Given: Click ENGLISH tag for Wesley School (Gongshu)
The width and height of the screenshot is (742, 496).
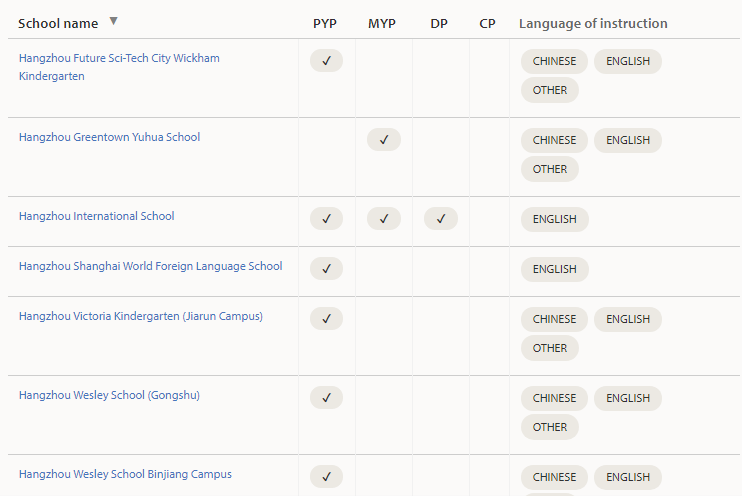Looking at the screenshot, I should click(x=628, y=399).
